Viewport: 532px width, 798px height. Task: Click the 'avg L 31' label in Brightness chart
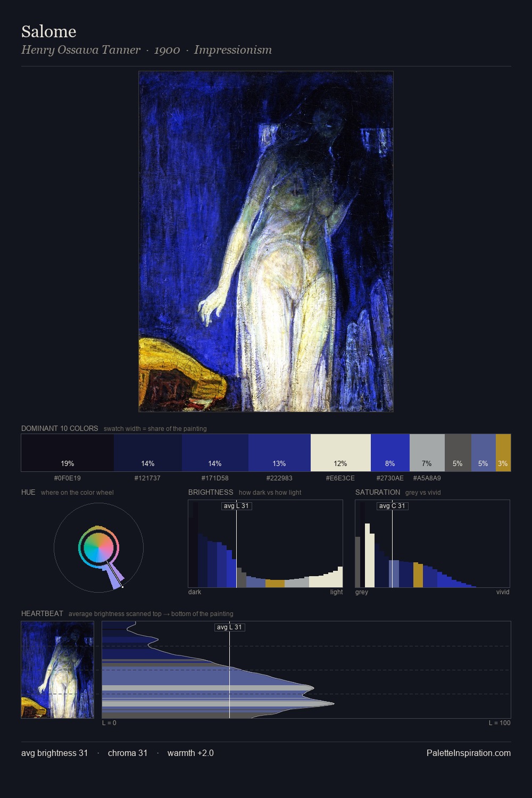[x=236, y=506]
